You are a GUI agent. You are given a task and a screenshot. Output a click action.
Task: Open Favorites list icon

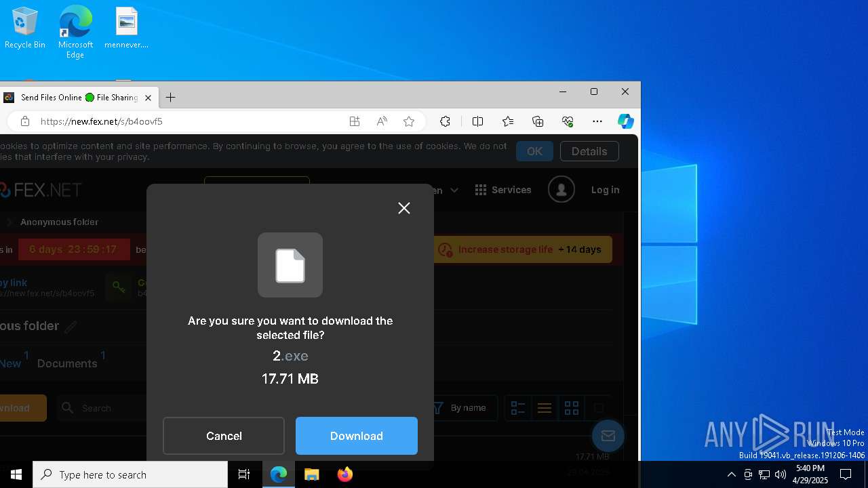(508, 121)
